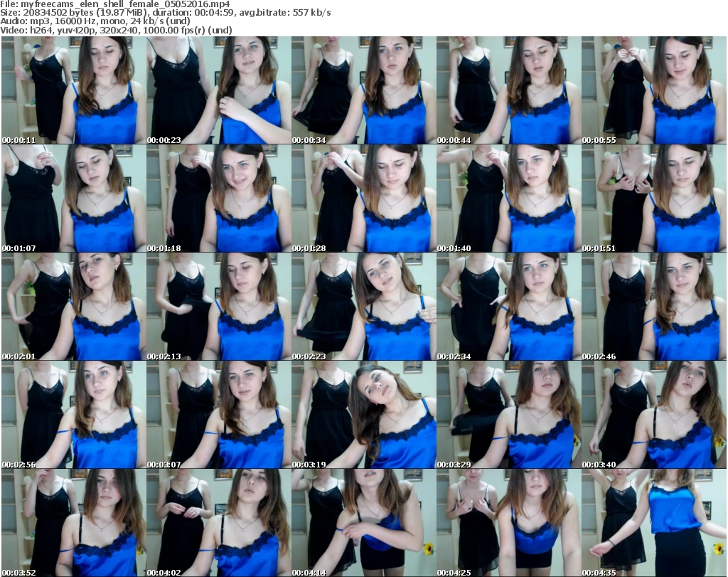Select the thumbnail timestamped 00:03:40

point(654,415)
